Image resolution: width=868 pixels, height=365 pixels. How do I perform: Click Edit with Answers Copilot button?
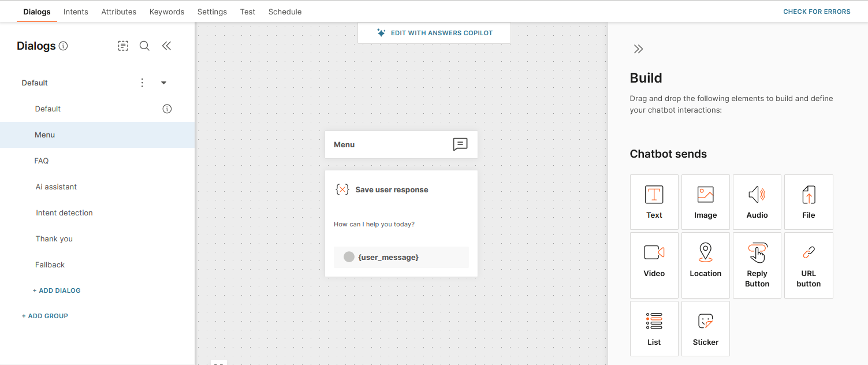(x=434, y=33)
